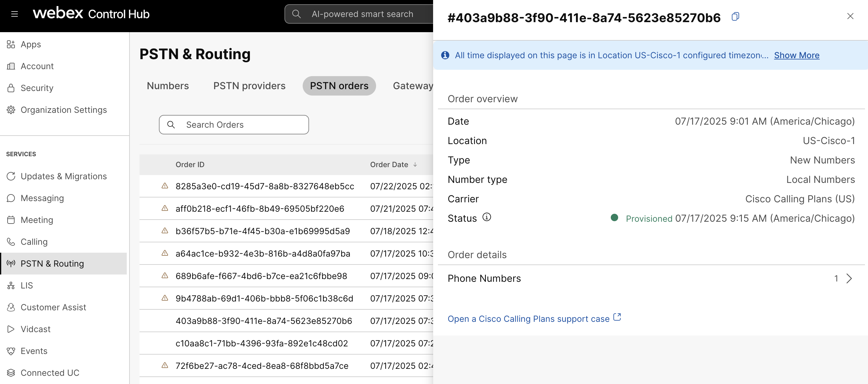Click the 07/22/2025 order date cell
This screenshot has height=384, width=868.
[401, 187]
